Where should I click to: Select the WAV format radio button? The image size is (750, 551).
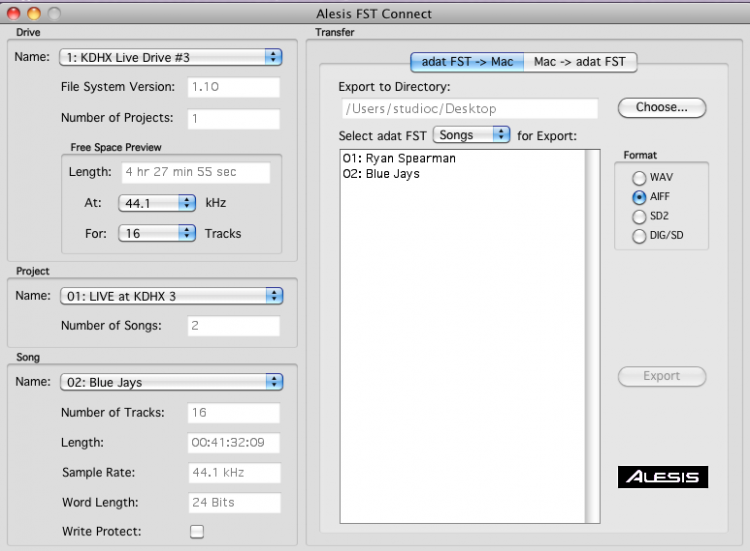click(639, 177)
